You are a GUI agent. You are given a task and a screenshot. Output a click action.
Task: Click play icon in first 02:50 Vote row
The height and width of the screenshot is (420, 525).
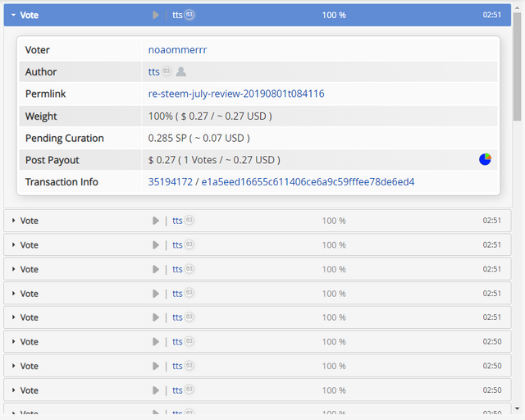[156, 341]
